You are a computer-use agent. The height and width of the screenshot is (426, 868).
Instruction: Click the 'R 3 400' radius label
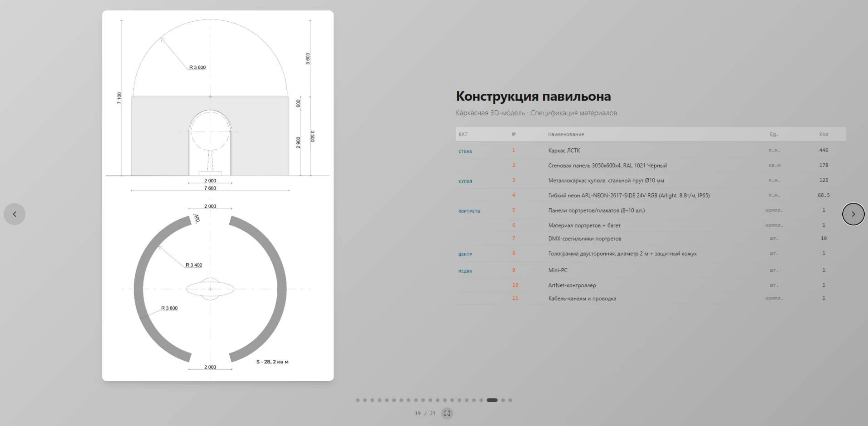click(x=194, y=265)
